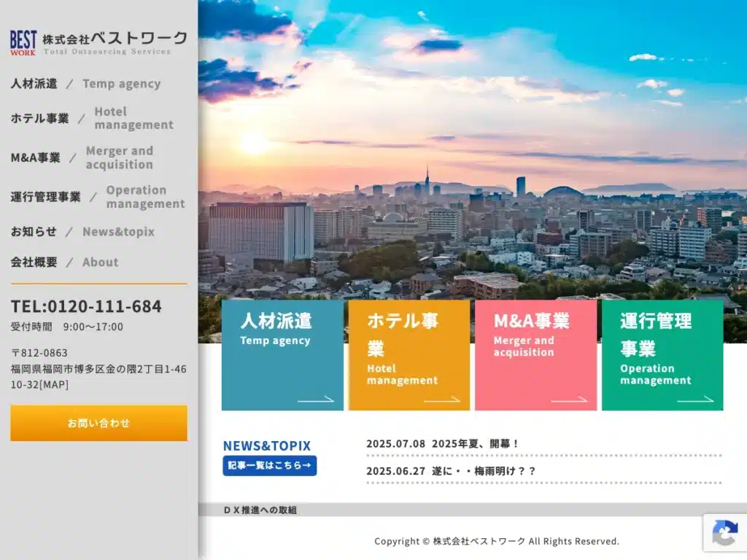Open the blue 人材派遣 Temp agency card
Screen dimensions: 747x560
tap(282, 355)
